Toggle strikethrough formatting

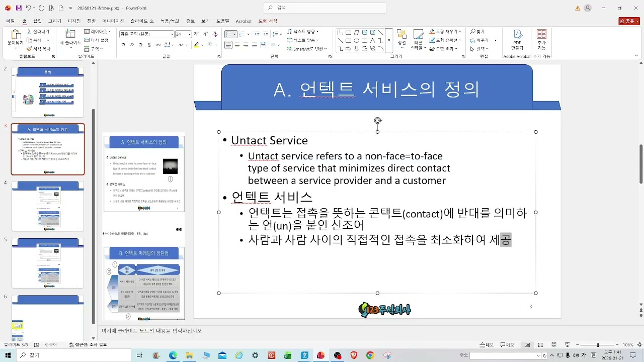[158, 45]
